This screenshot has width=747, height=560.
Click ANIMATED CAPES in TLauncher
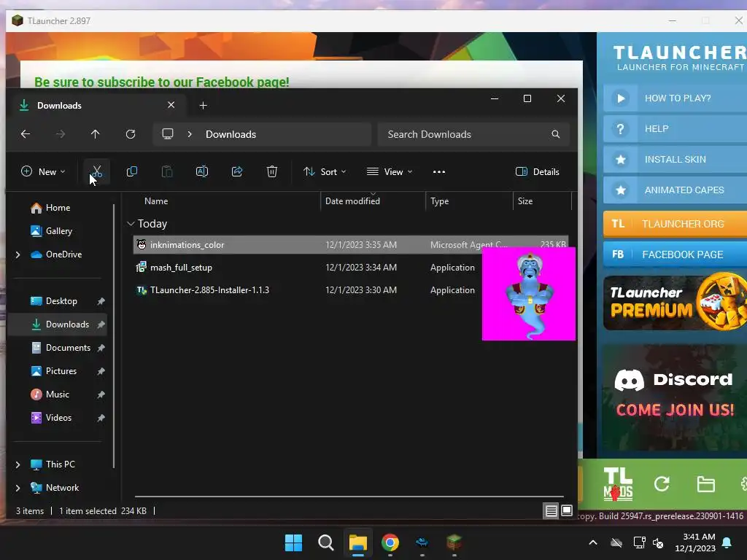[675, 190]
